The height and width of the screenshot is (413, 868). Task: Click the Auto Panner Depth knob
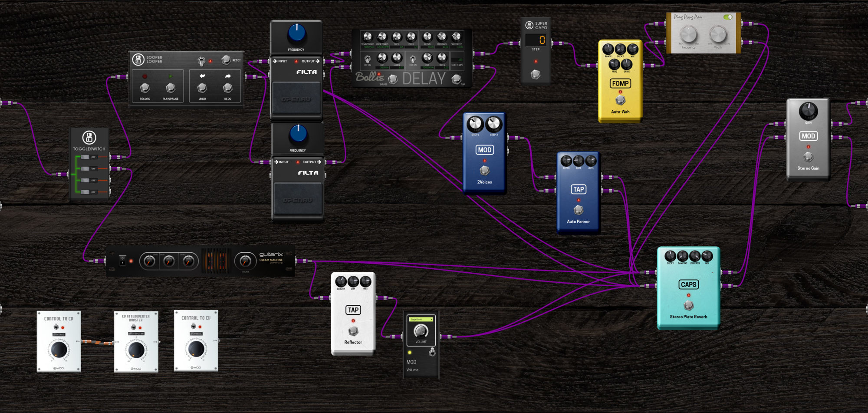pyautogui.click(x=566, y=161)
